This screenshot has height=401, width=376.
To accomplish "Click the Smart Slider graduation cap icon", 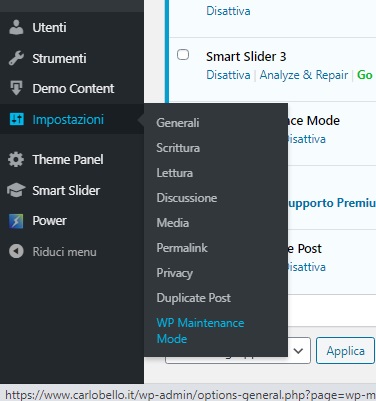I will point(16,190).
